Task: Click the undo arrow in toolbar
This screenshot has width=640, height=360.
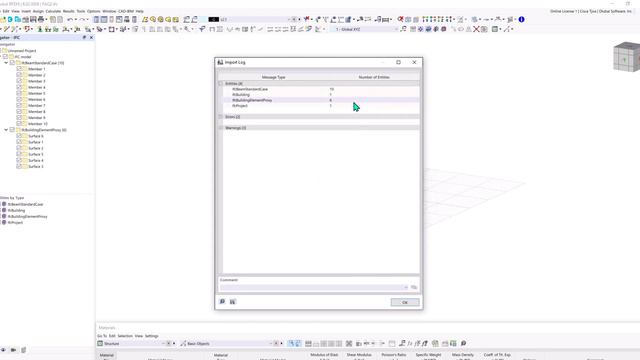Action: coord(70,19)
